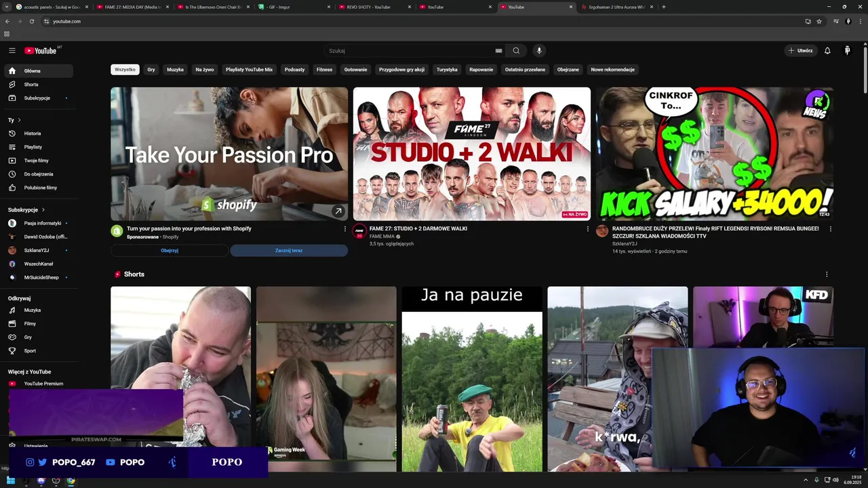Select the Gotowanie filter chip
The width and height of the screenshot is (868, 488).
point(355,69)
